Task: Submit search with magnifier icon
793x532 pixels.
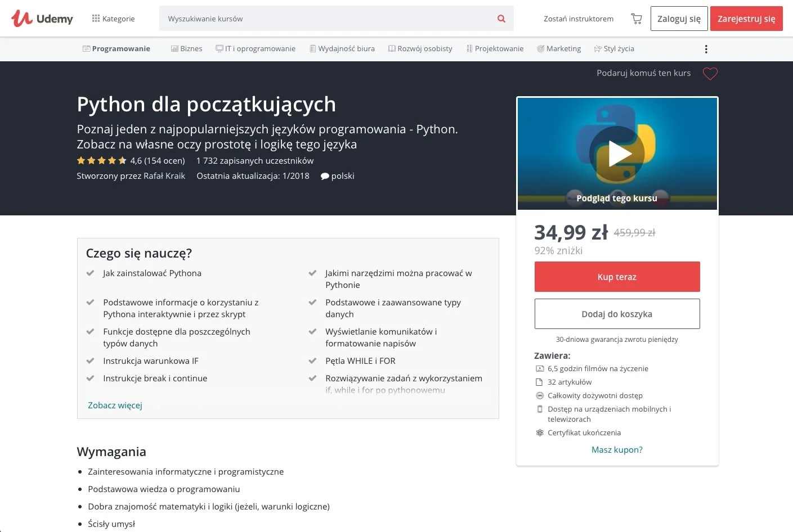Action: 501,19
